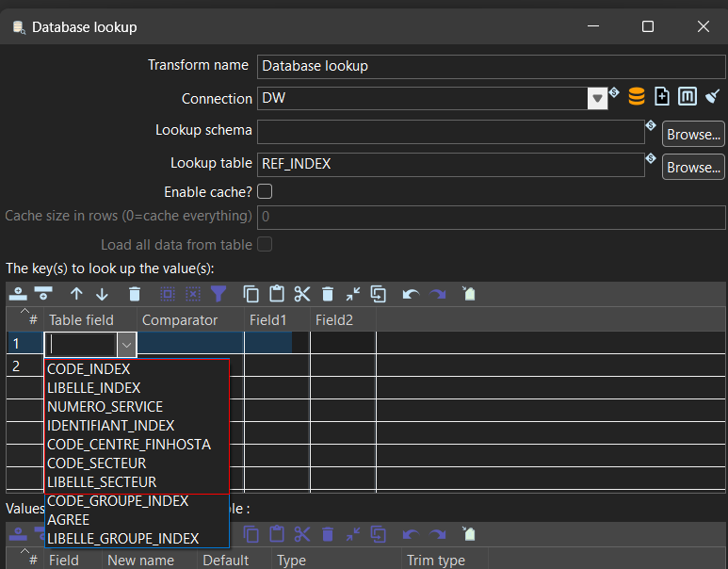Select AGREE in the dropdown list
Screen dimensions: 728x569
click(x=68, y=520)
